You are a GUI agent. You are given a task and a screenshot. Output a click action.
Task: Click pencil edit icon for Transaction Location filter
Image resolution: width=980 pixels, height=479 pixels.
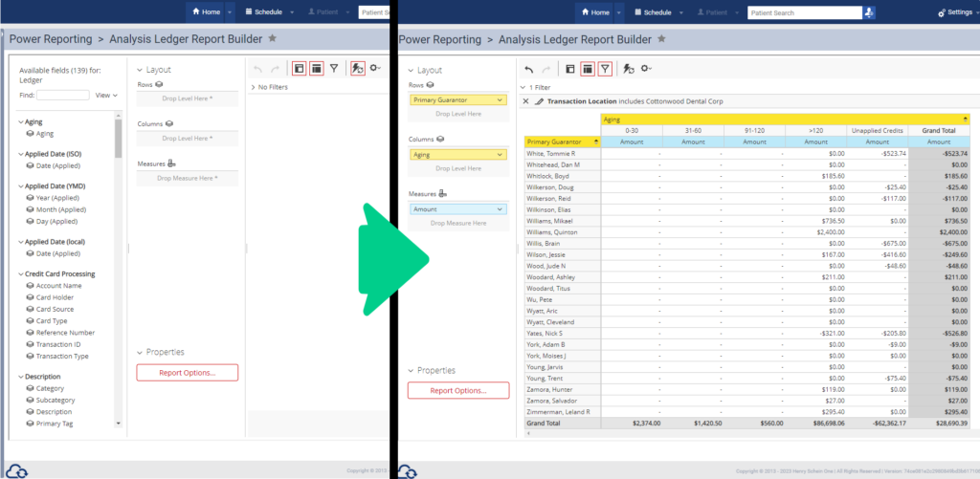pyautogui.click(x=539, y=101)
